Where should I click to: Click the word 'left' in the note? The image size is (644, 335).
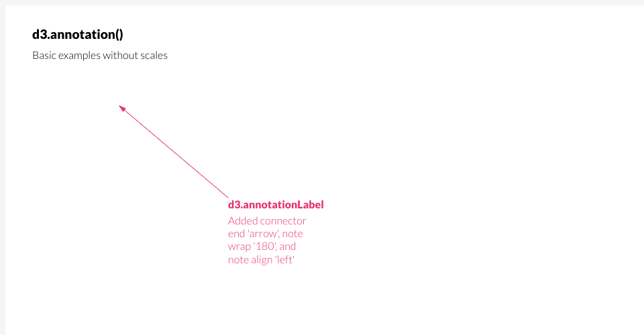point(285,260)
